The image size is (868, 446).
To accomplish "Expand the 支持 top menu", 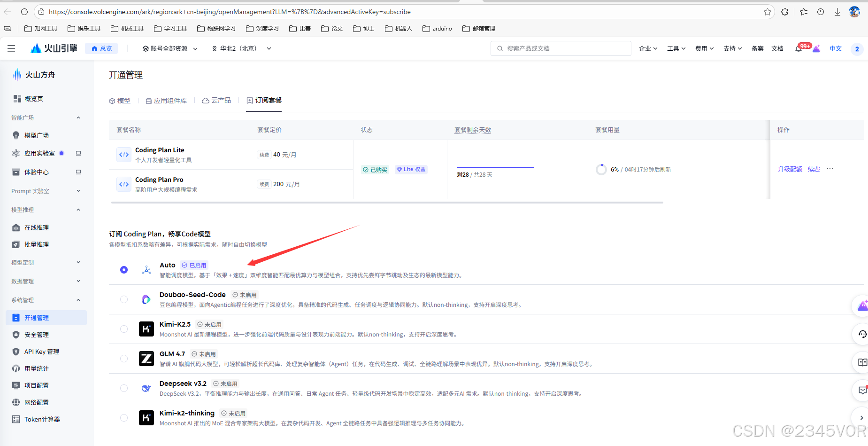I will [x=732, y=48].
